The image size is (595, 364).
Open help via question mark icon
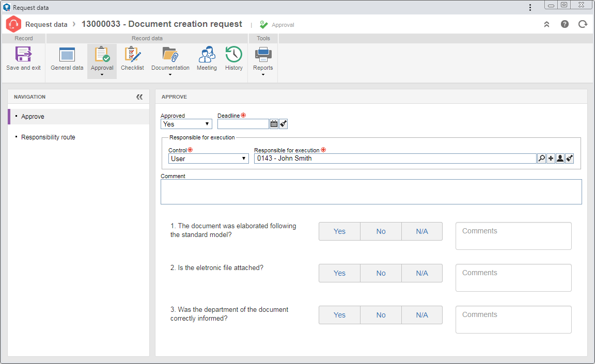pos(565,24)
